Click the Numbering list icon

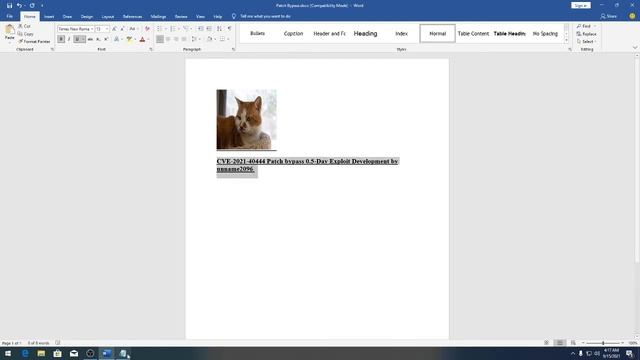(173, 29)
